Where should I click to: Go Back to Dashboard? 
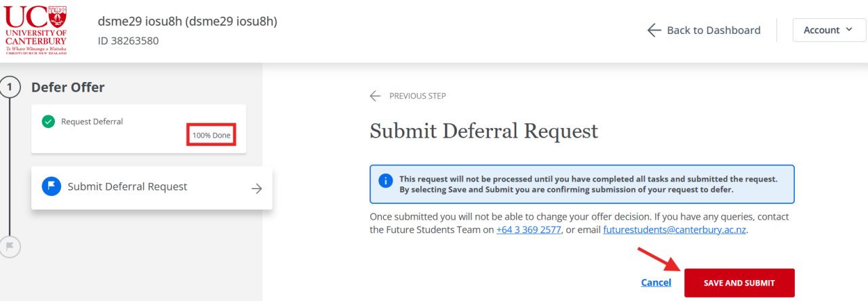tap(713, 30)
